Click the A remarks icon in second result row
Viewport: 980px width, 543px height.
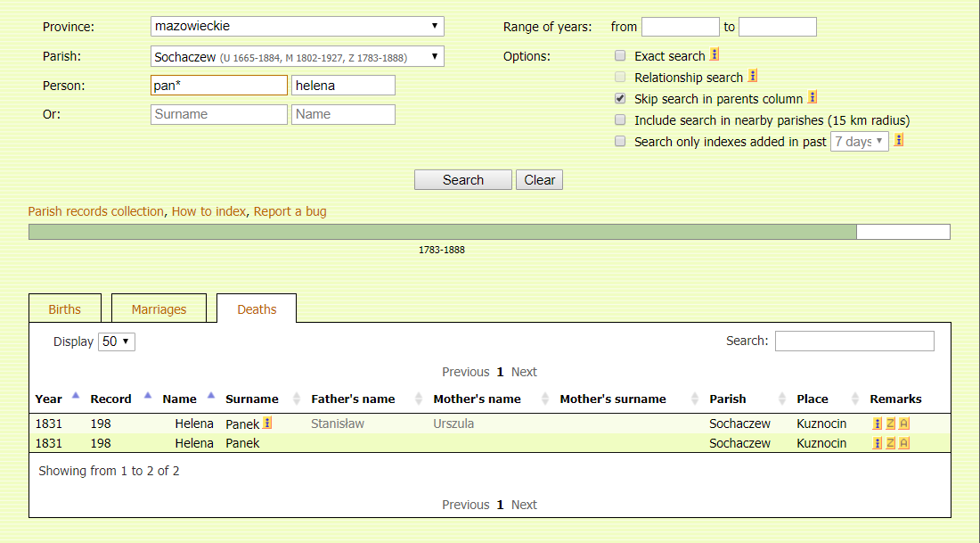904,443
